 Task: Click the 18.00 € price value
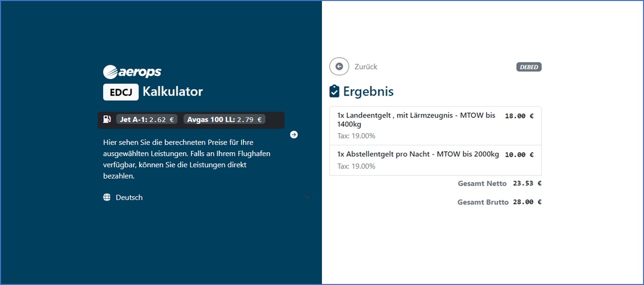[x=519, y=116]
